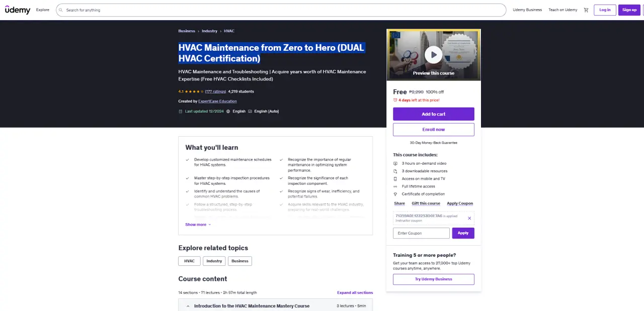Click Apply Coupon link

[x=460, y=203]
